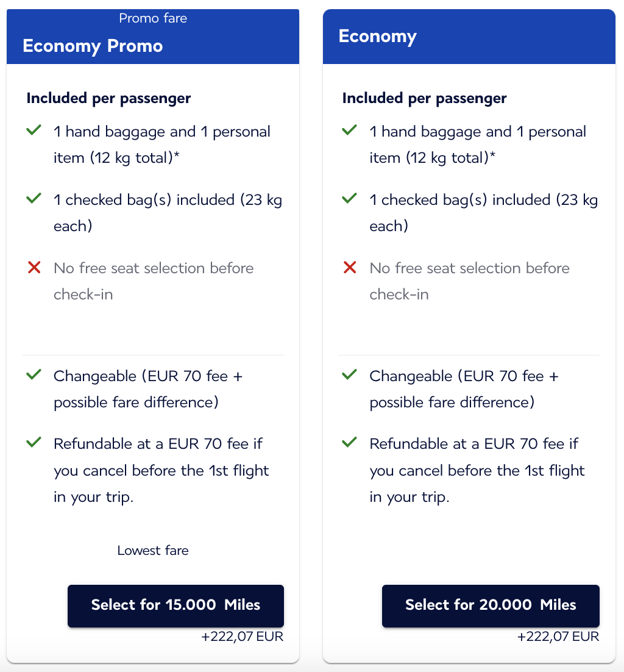Click Select for 20.000 Miles button
The height and width of the screenshot is (672, 624).
pos(491,606)
